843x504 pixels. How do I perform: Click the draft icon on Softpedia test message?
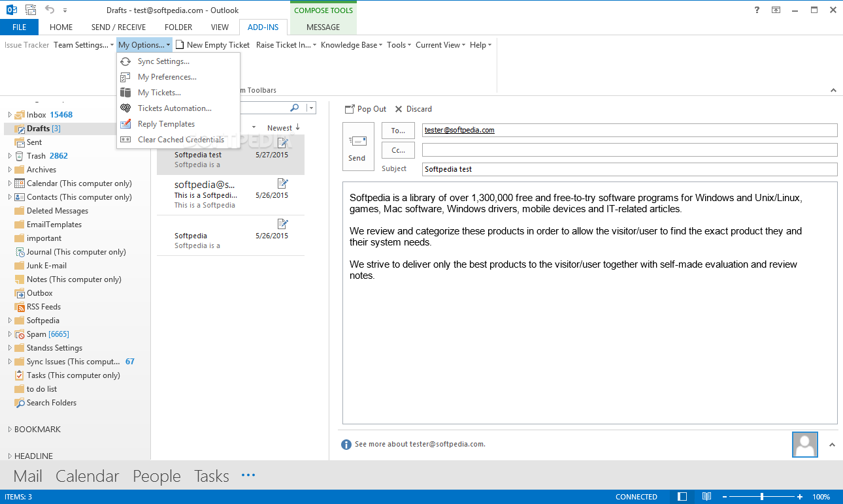(283, 143)
